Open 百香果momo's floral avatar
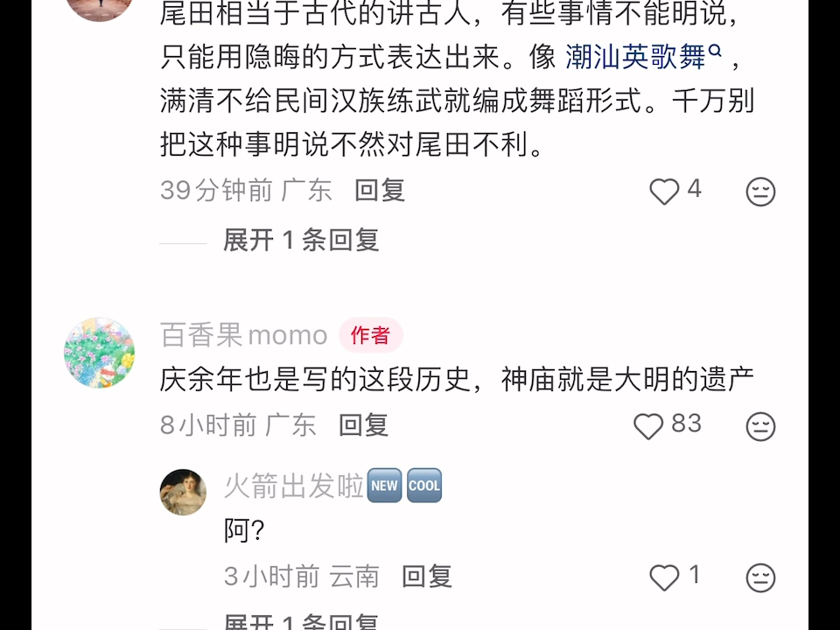This screenshot has height=630, width=840. click(x=99, y=353)
